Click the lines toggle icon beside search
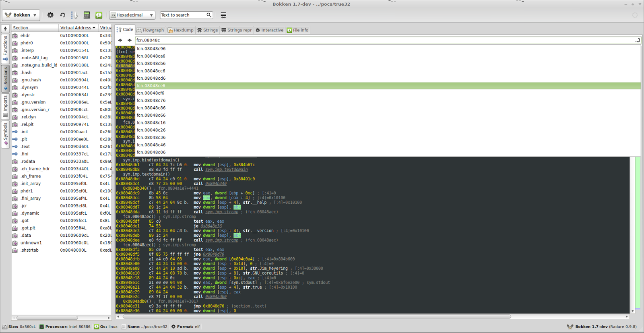644x333 pixels. click(x=223, y=15)
